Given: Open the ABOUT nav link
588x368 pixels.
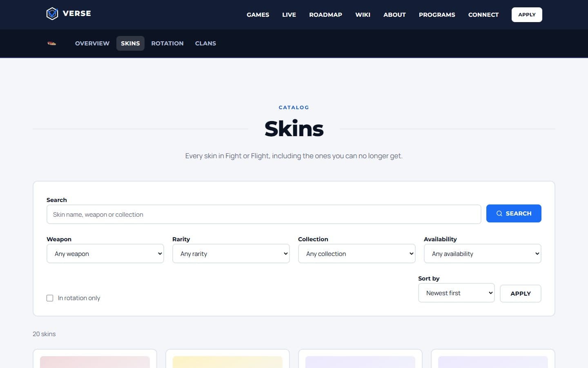Looking at the screenshot, I should [x=394, y=15].
